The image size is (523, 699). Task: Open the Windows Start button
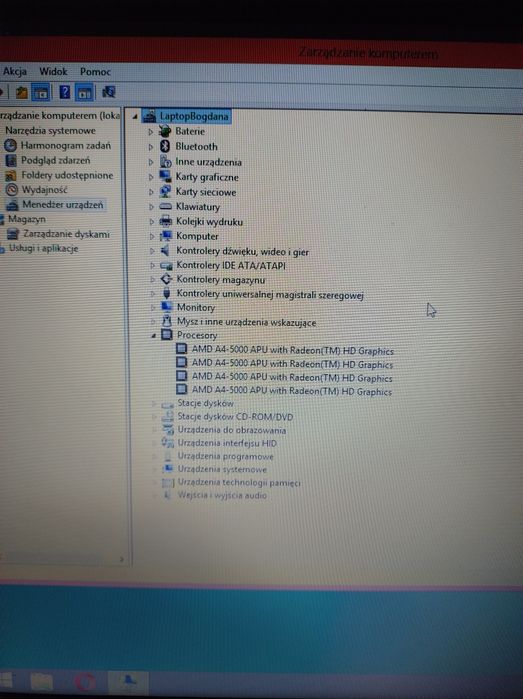[6, 680]
